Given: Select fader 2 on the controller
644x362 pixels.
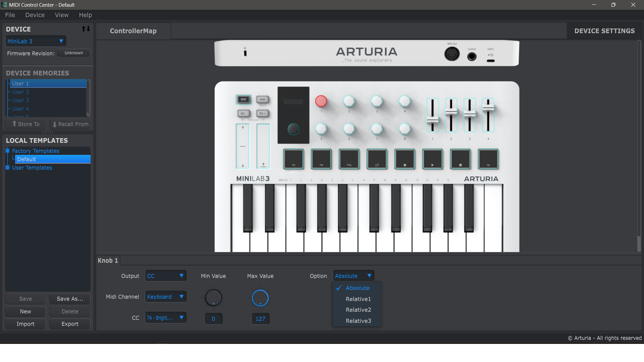Looking at the screenshot, I should click(x=451, y=115).
